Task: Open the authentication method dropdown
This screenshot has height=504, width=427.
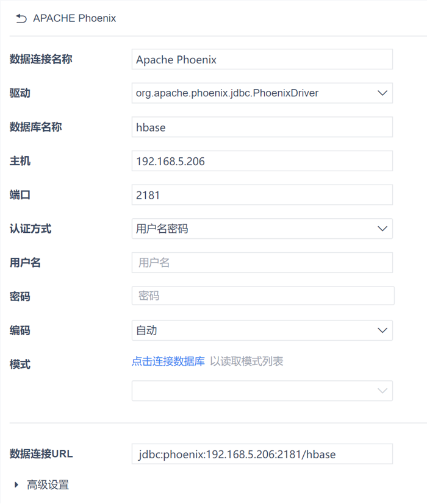Action: pyautogui.click(x=382, y=229)
